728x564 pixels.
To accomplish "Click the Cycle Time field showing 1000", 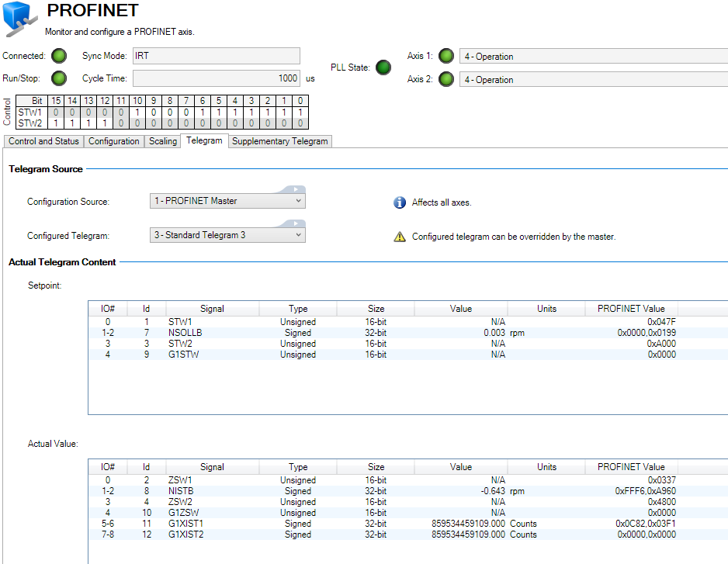I will point(217,78).
